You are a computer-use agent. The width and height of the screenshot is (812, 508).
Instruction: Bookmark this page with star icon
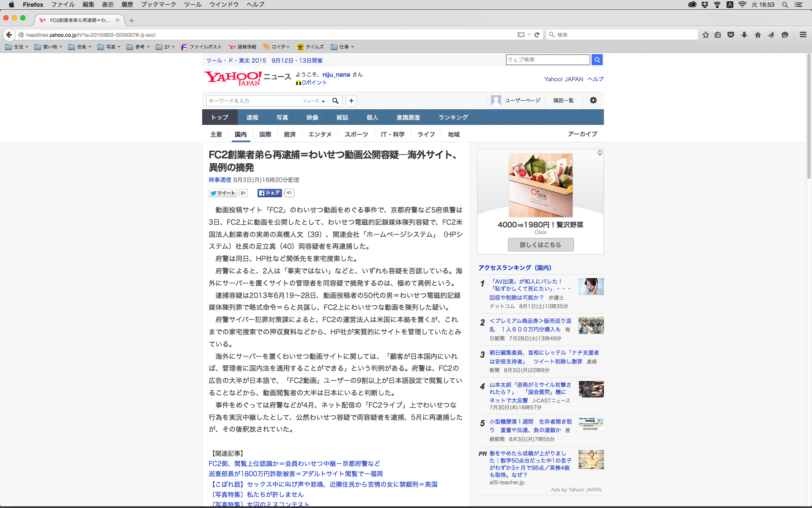pyautogui.click(x=705, y=35)
